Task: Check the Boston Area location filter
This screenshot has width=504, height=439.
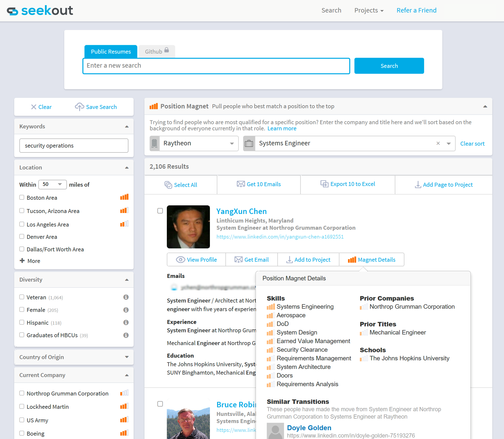Action: click(x=22, y=197)
